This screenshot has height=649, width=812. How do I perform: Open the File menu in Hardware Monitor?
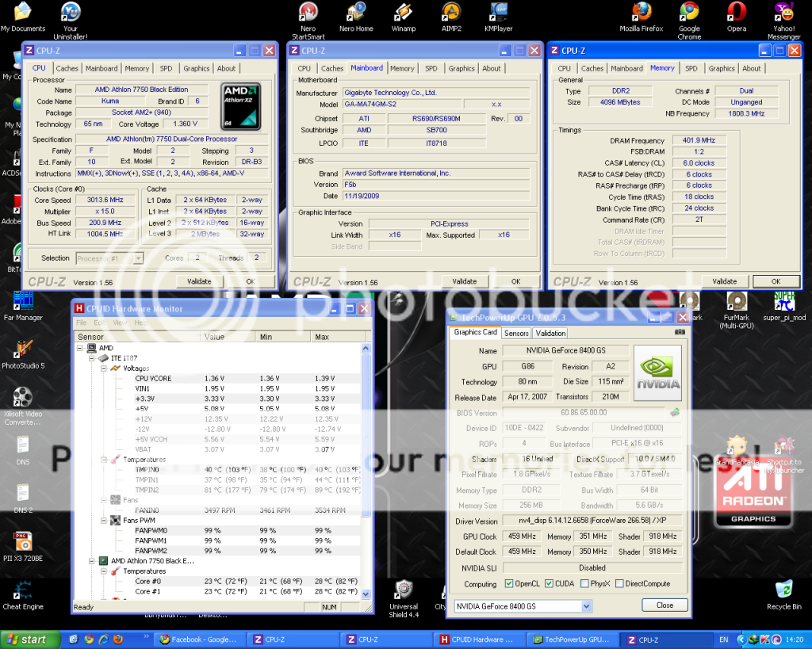tap(82, 323)
